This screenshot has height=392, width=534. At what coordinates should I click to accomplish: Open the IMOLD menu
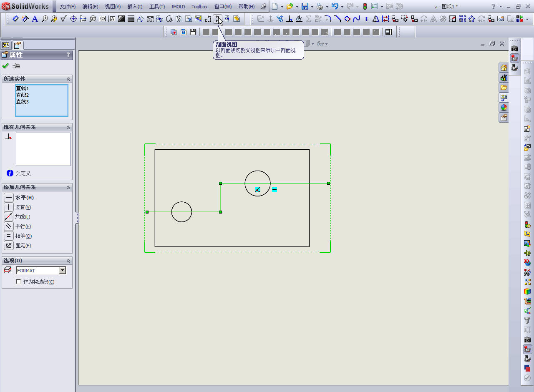click(x=178, y=7)
